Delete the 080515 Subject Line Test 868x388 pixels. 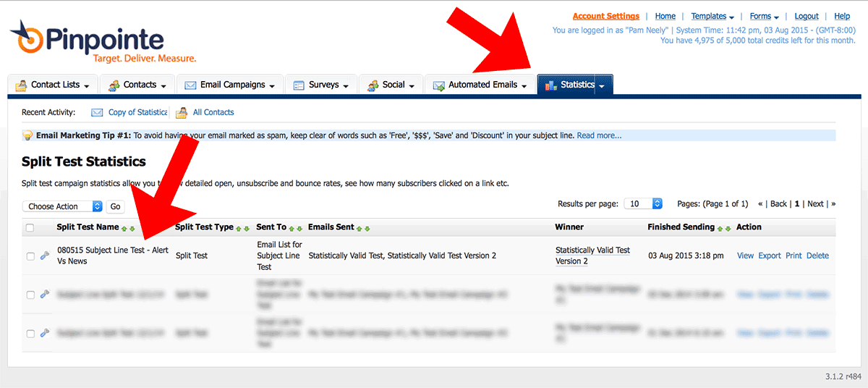[817, 256]
